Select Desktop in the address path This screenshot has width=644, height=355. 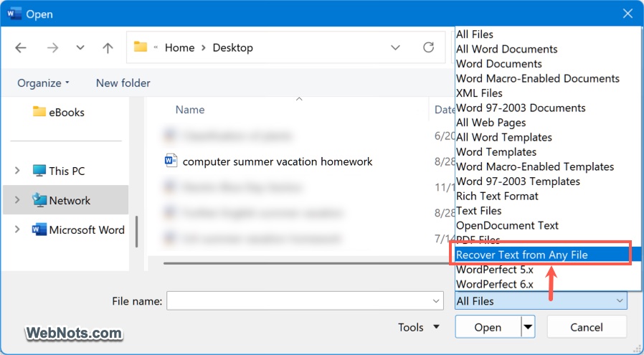click(x=232, y=47)
